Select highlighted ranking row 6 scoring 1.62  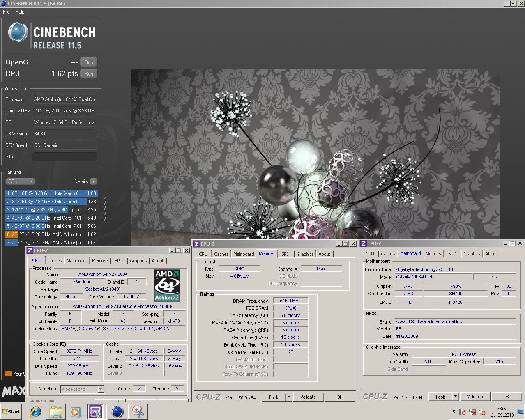51,234
